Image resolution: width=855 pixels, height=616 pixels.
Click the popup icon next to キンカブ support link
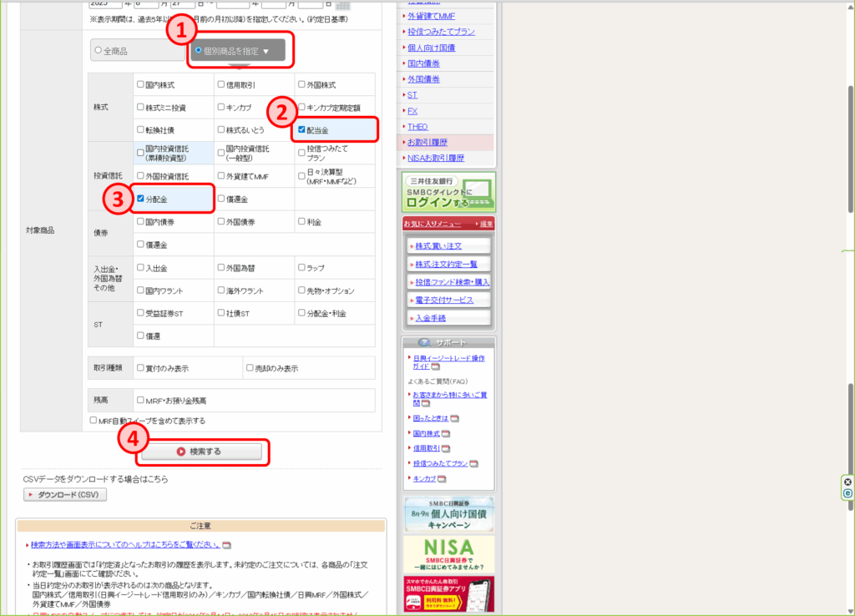tap(441, 479)
